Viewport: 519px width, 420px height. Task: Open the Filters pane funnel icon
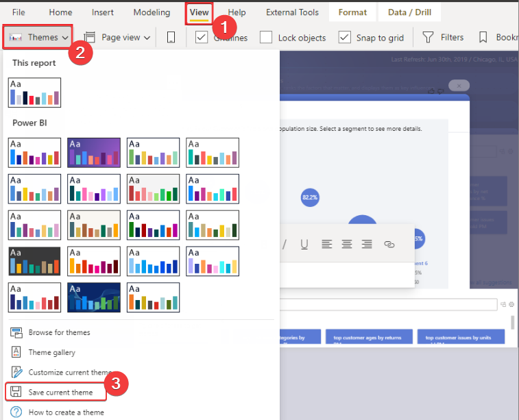click(428, 38)
